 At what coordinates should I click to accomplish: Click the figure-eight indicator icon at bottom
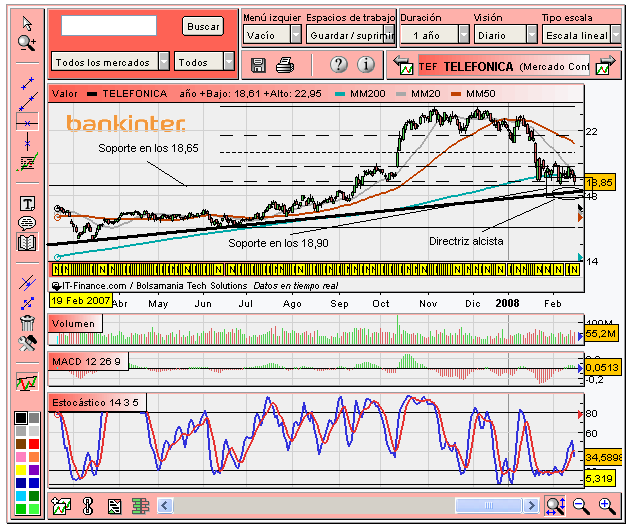[x=87, y=506]
